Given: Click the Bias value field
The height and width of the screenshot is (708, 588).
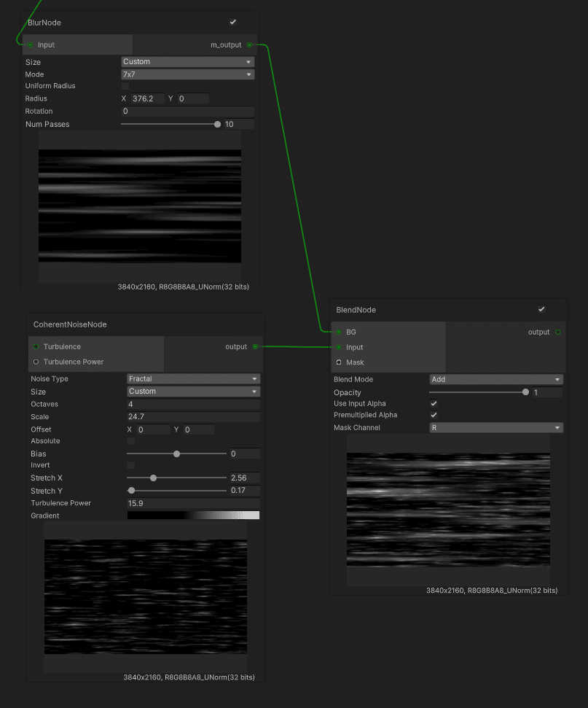Looking at the screenshot, I should coord(245,454).
